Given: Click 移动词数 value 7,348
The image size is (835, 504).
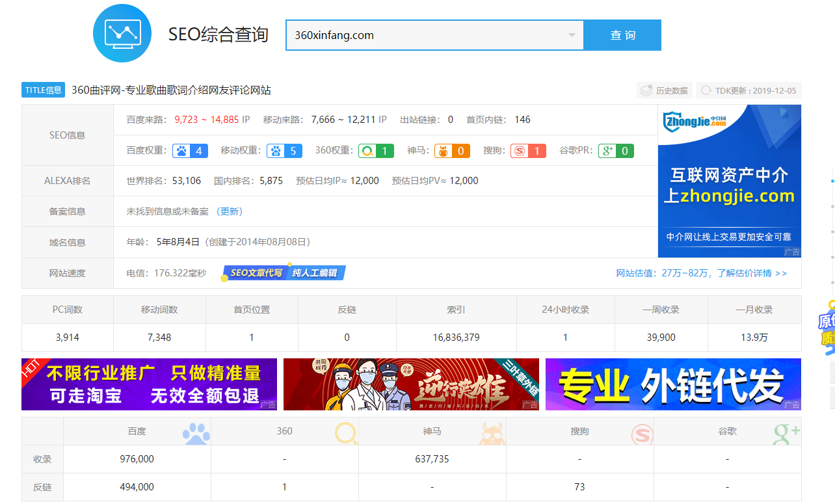Looking at the screenshot, I should pyautogui.click(x=159, y=338).
